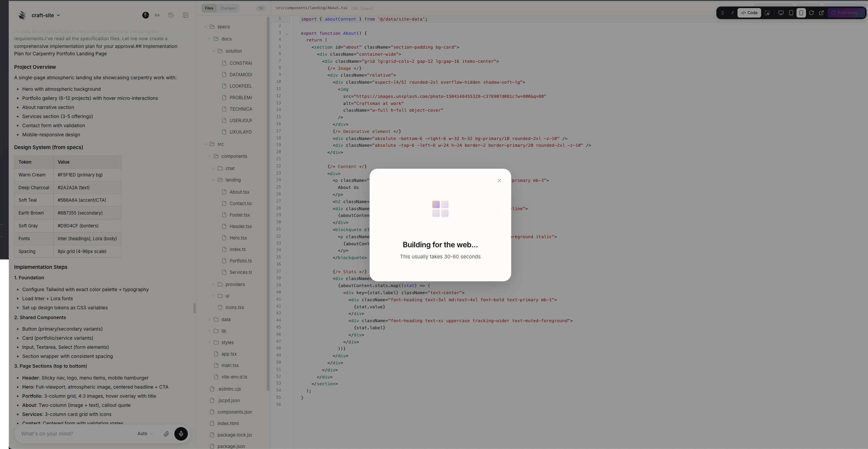The height and width of the screenshot is (449, 868).
Task: Click the paperclip attach file icon
Action: click(x=166, y=434)
